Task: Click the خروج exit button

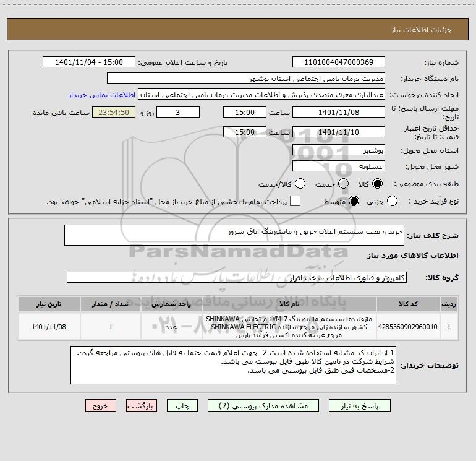Action: tap(101, 406)
